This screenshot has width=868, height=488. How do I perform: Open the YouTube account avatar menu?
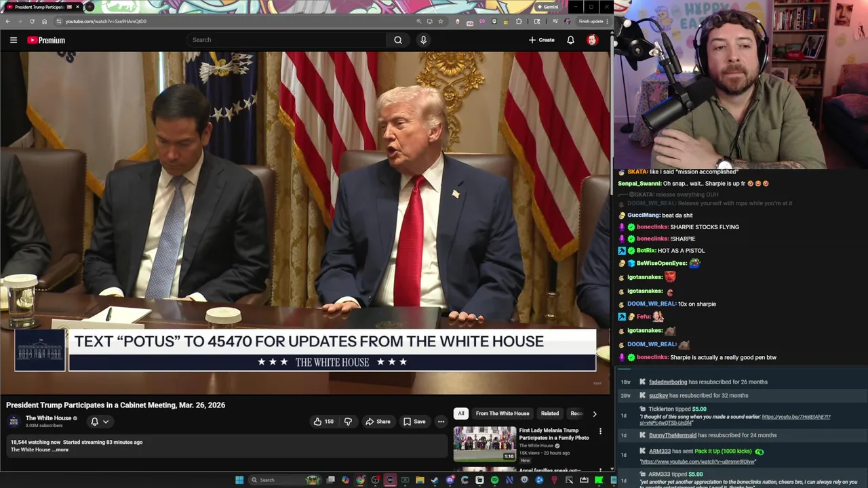coord(592,40)
